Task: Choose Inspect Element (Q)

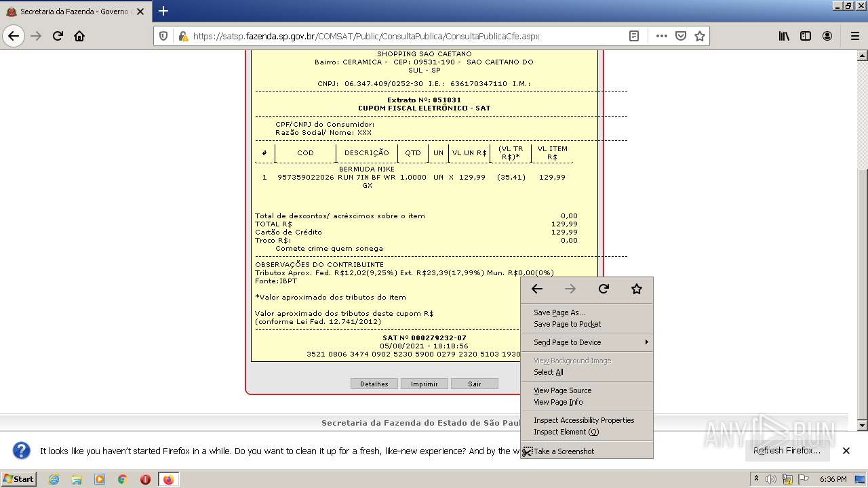Action: [x=587, y=432]
